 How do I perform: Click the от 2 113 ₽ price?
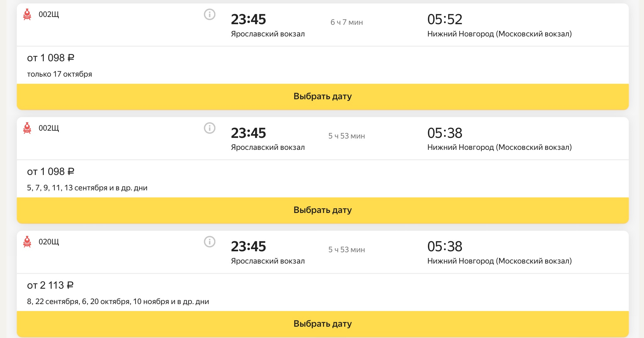pyautogui.click(x=50, y=285)
